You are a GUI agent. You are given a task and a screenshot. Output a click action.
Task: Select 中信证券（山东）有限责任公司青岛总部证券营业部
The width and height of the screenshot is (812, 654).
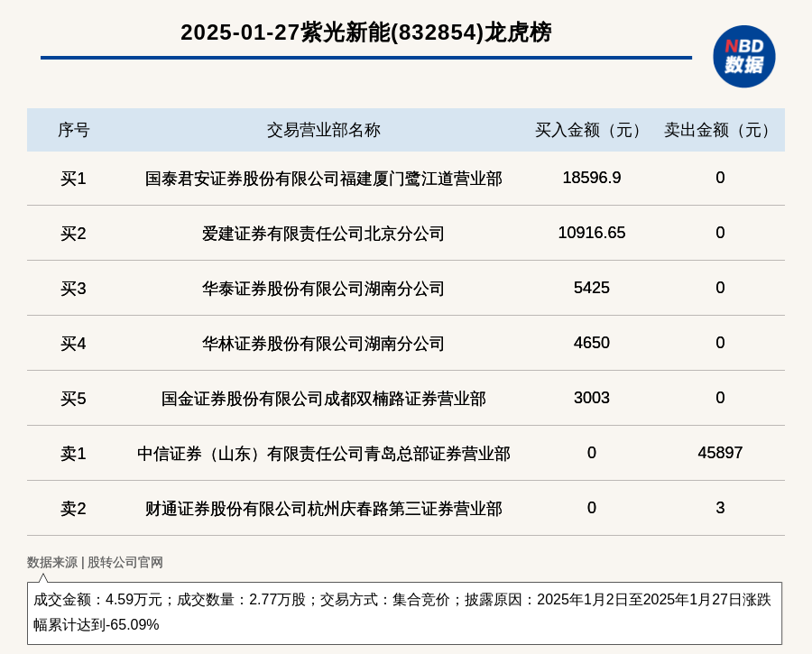[x=324, y=454]
